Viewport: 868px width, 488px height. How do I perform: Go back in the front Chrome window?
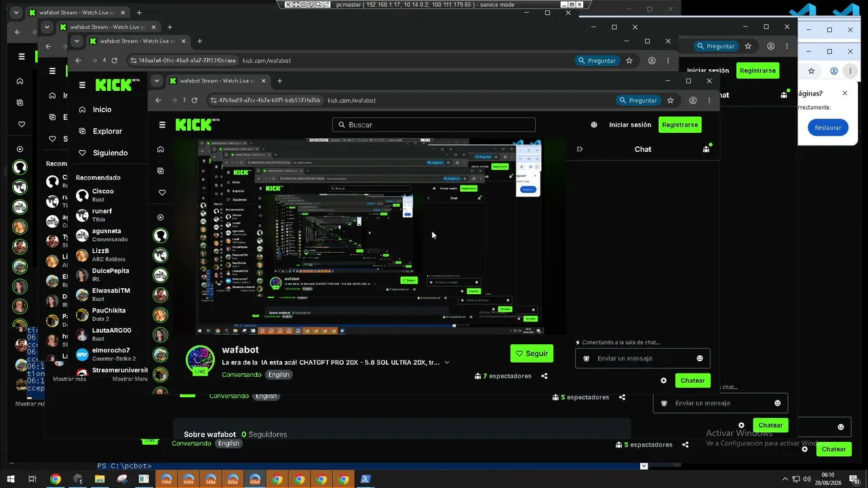coord(158,100)
